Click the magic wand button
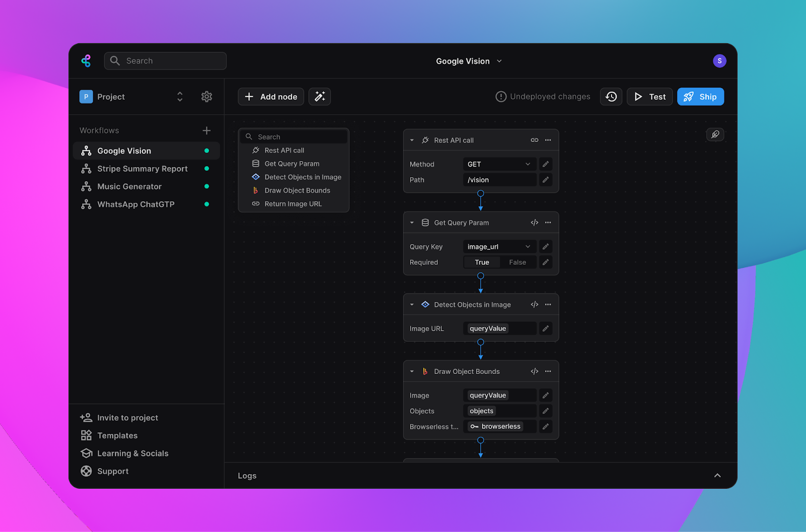 (x=319, y=97)
